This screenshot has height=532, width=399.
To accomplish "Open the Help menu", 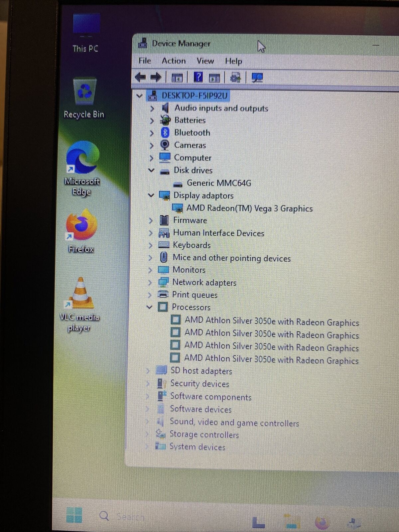I will pyautogui.click(x=233, y=61).
